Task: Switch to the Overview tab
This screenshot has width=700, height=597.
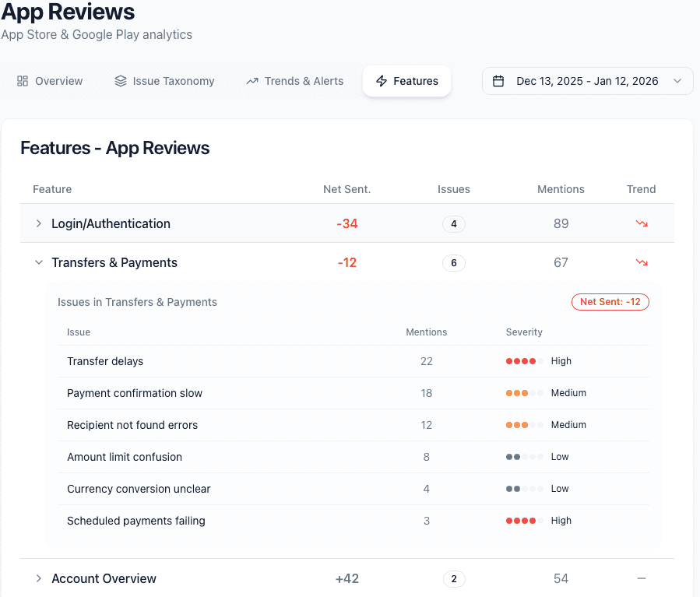Action: [50, 81]
